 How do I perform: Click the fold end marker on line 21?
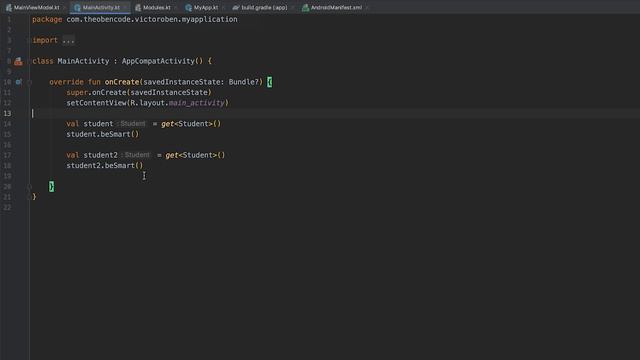click(x=29, y=197)
